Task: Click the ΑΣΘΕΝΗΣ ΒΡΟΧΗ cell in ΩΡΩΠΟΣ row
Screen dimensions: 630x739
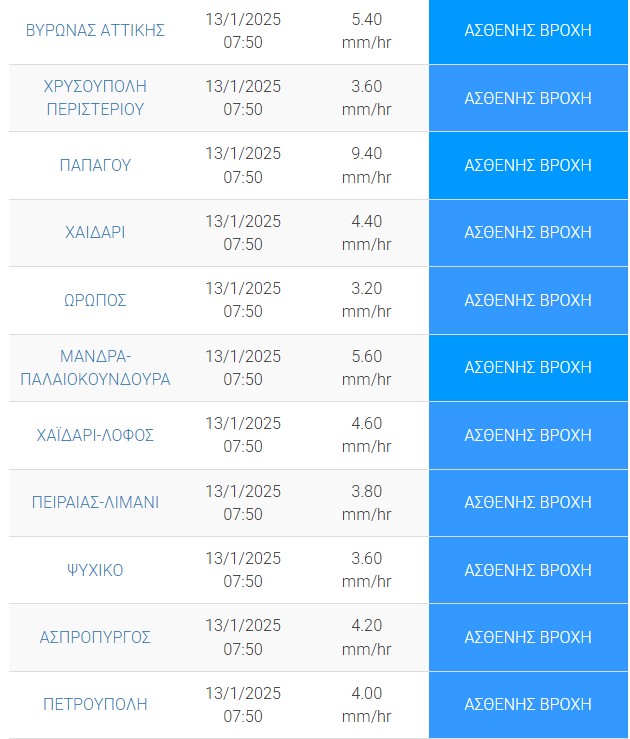Action: (528, 300)
